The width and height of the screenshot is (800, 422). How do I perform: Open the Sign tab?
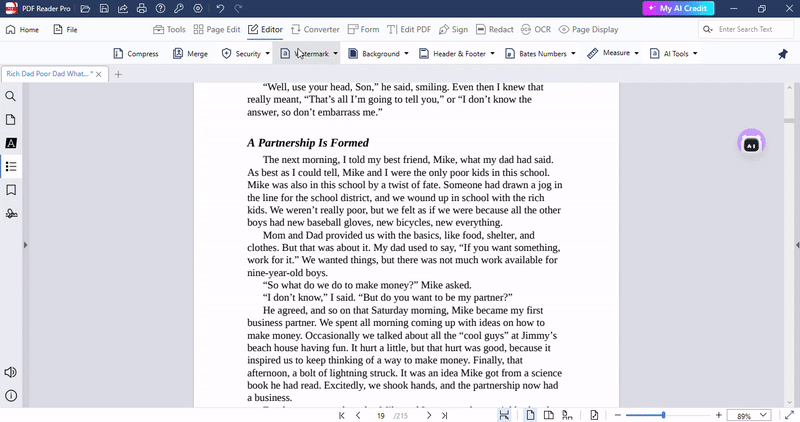click(x=453, y=30)
